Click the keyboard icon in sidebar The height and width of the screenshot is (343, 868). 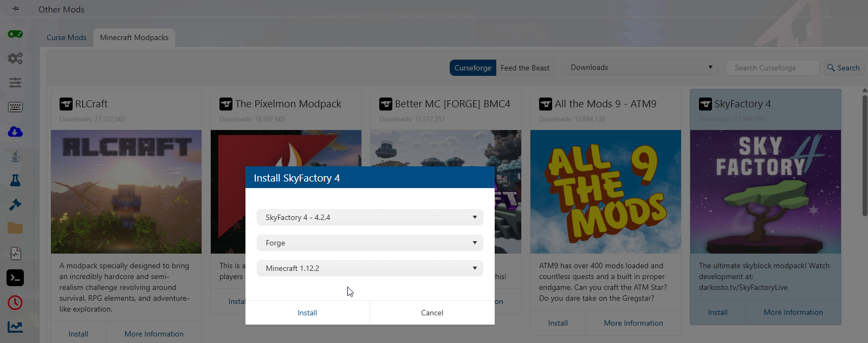15,107
